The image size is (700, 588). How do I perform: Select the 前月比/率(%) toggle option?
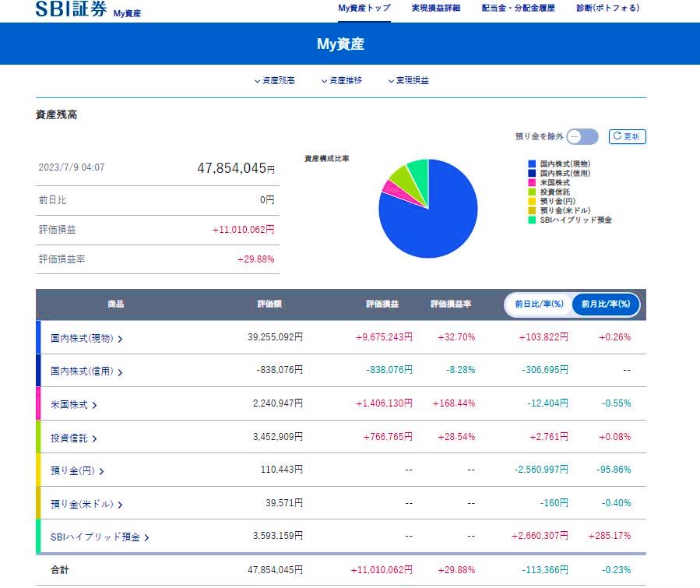(605, 305)
